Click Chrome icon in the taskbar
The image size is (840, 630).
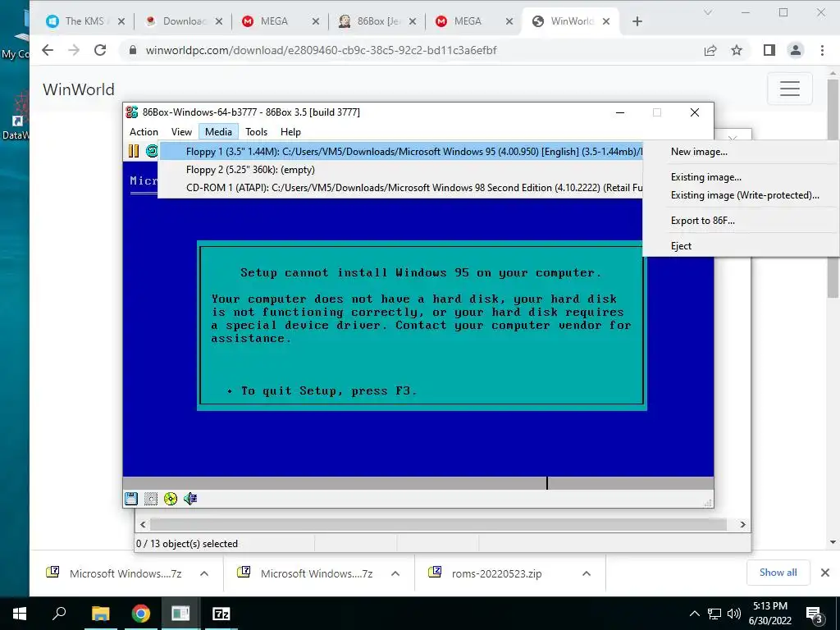tap(140, 614)
